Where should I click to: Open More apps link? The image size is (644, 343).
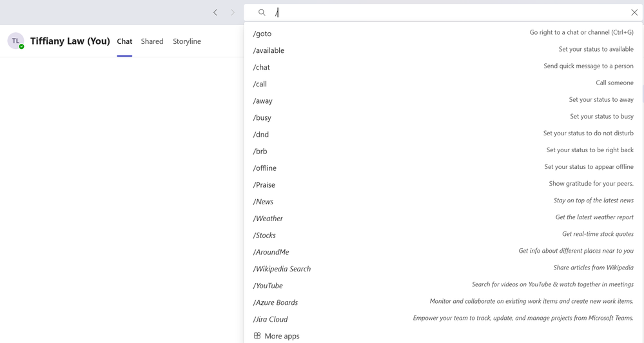click(x=282, y=336)
